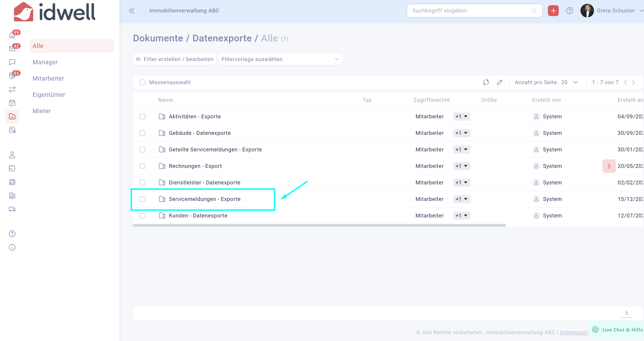644x341 pixels.
Task: Toggle the Massenauswahl checkbox
Action: pyautogui.click(x=142, y=82)
